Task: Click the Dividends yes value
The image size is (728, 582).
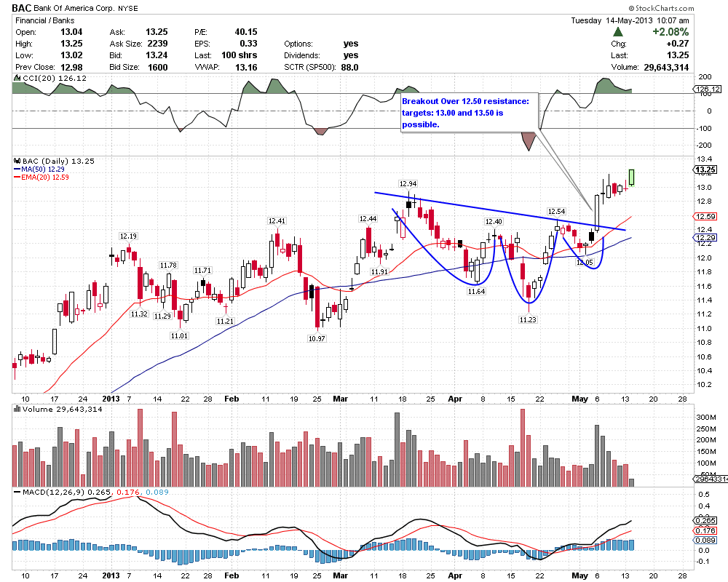Action: [x=351, y=55]
